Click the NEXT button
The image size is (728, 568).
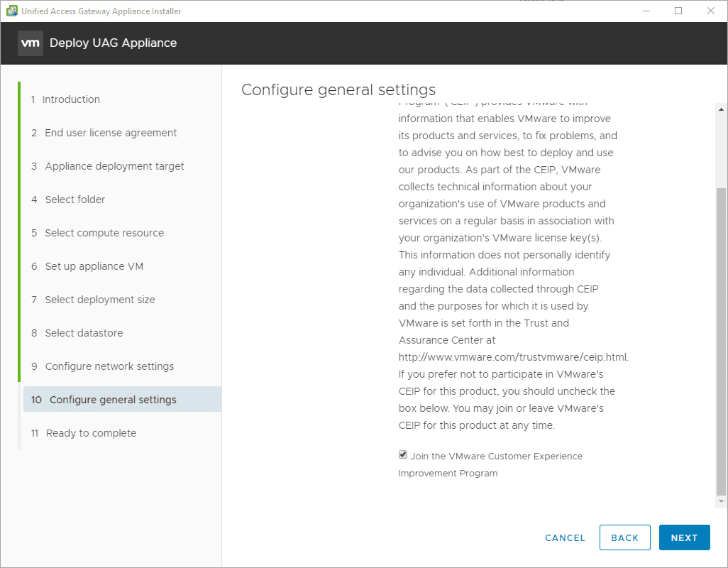coord(684,537)
